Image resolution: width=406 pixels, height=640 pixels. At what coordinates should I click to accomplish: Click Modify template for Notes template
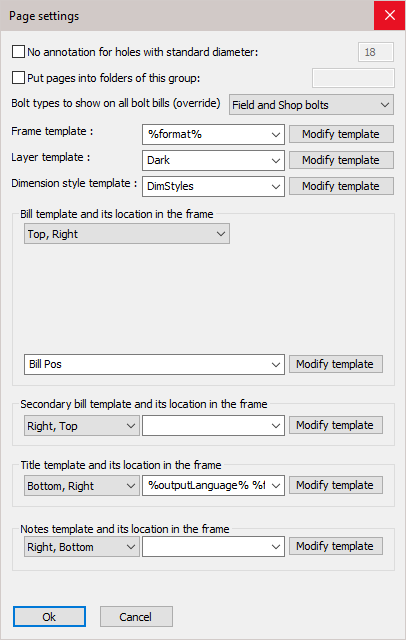pos(336,546)
